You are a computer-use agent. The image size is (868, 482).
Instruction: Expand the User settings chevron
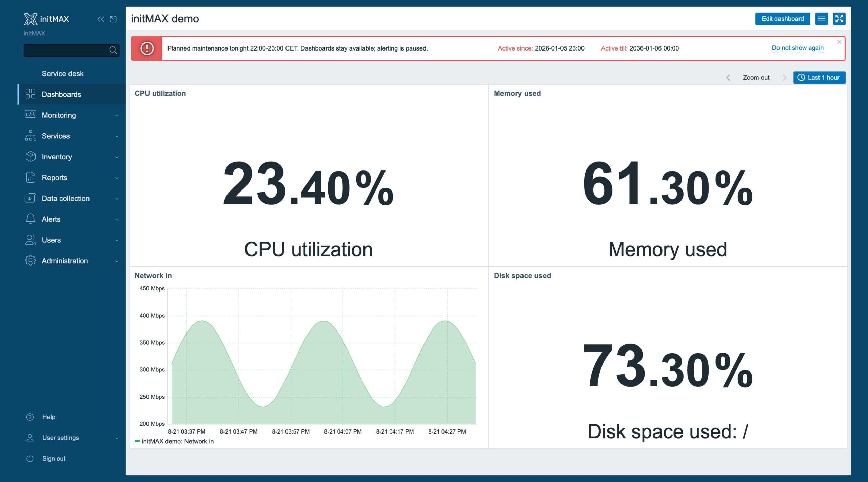pos(117,438)
